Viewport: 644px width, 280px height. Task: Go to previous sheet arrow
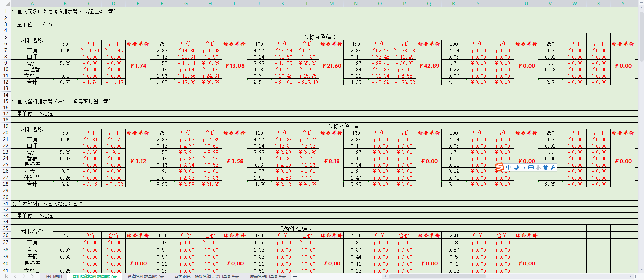click(x=16, y=276)
